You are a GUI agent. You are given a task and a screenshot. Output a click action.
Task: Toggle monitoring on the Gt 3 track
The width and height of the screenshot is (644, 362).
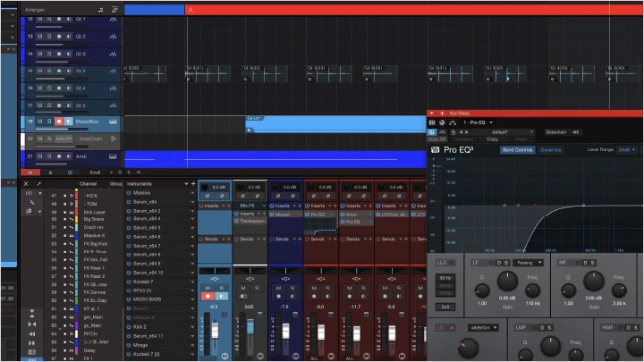point(69,71)
